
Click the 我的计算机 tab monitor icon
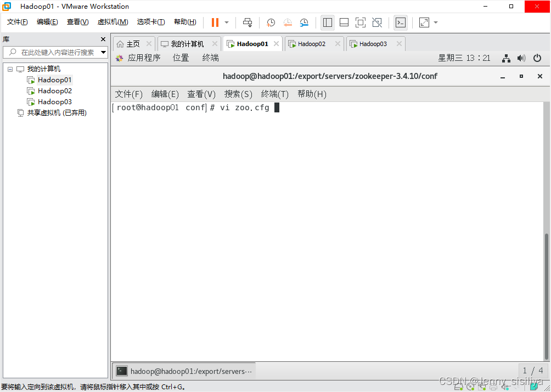tap(165, 44)
